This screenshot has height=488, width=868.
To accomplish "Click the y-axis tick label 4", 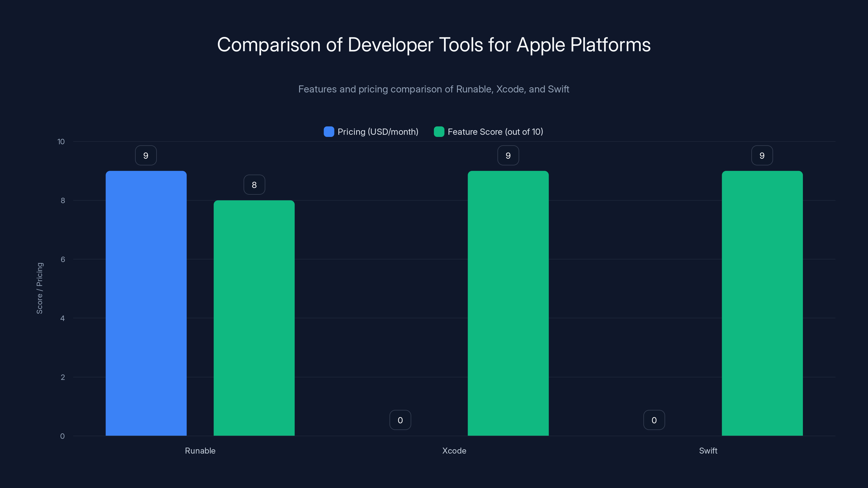I will click(x=63, y=318).
